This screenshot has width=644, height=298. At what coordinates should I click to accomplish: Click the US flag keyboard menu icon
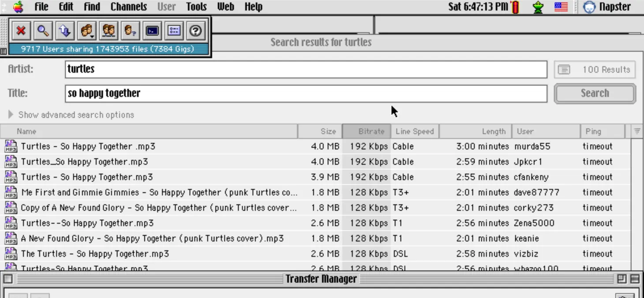561,7
